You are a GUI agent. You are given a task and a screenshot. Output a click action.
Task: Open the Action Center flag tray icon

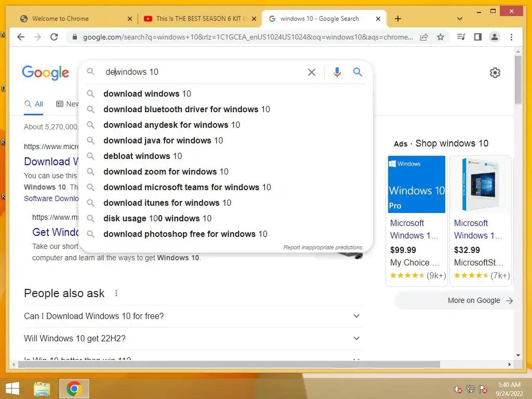coord(483,389)
